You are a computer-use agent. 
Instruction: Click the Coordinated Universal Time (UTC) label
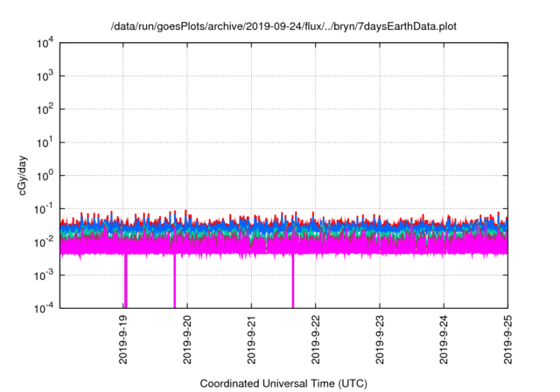coord(283,383)
